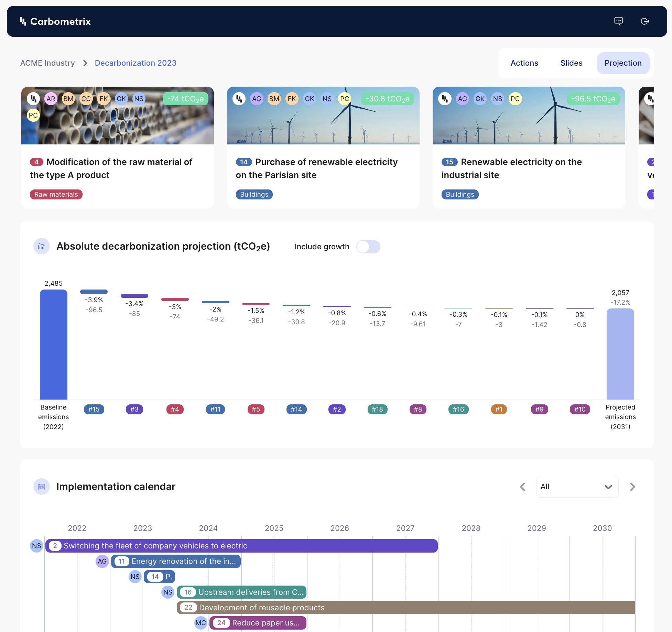Click the -3.9% reduction step for #15
Screen dimensions: 672x632
(x=94, y=292)
